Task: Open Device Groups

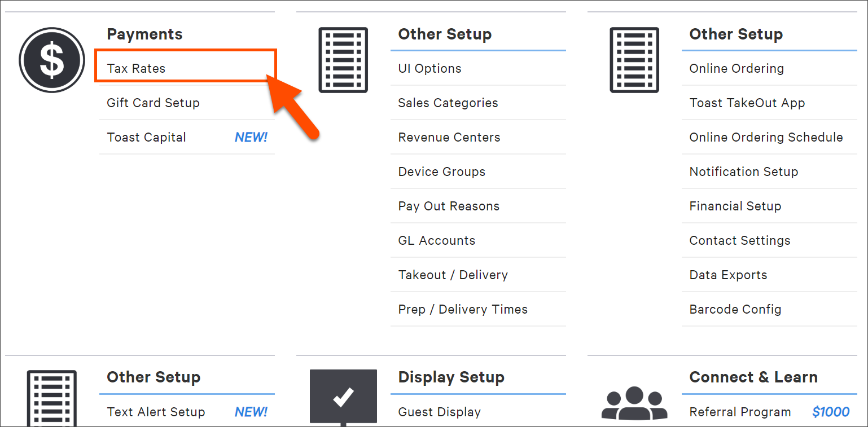Action: tap(441, 171)
